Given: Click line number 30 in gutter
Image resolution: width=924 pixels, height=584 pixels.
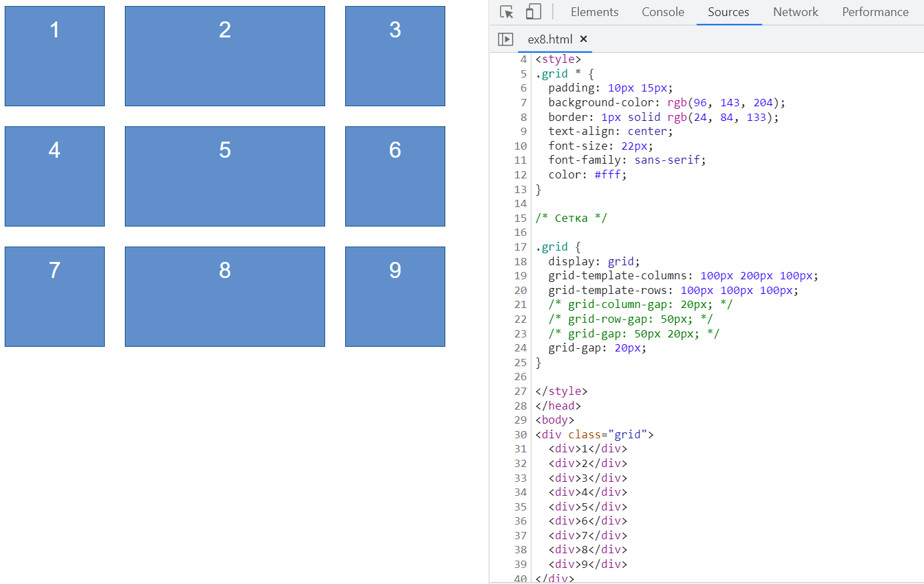Looking at the screenshot, I should tap(520, 435).
